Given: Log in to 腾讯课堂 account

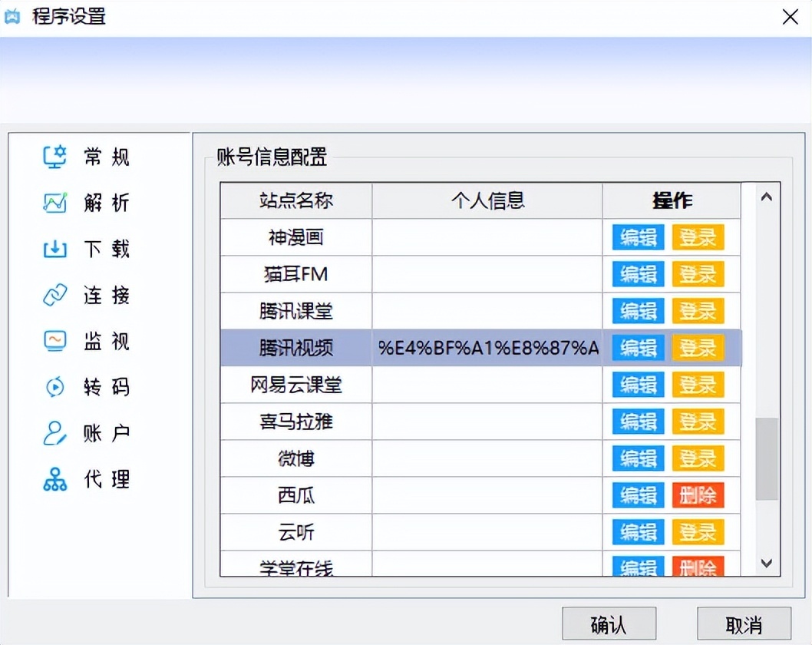Looking at the screenshot, I should click(x=698, y=311).
